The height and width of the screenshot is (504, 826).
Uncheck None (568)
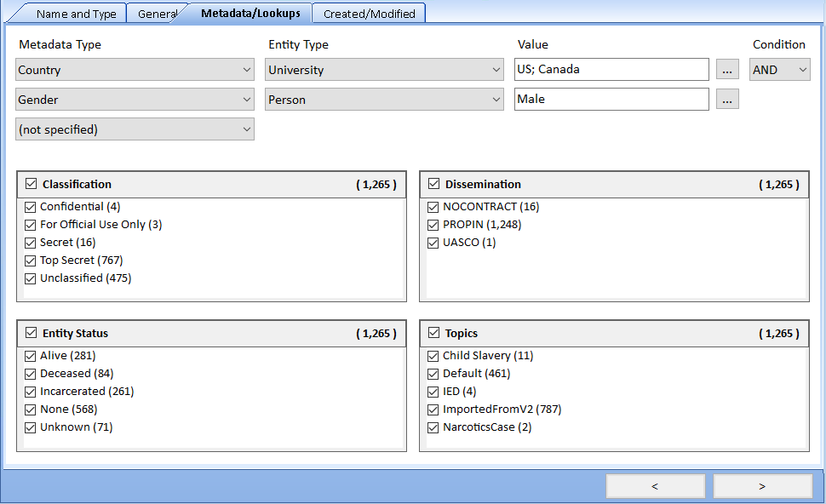[x=31, y=409]
